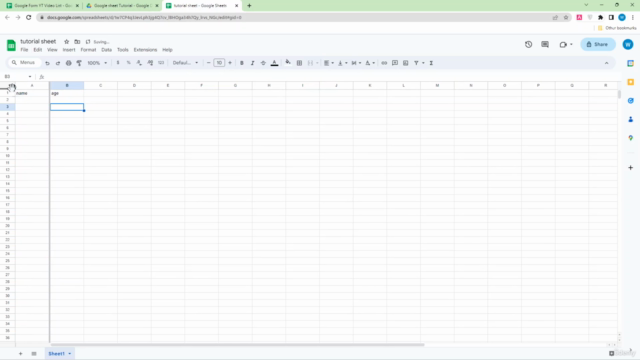Image resolution: width=640 pixels, height=360 pixels.
Task: Select the paint format tool
Action: tap(79, 63)
